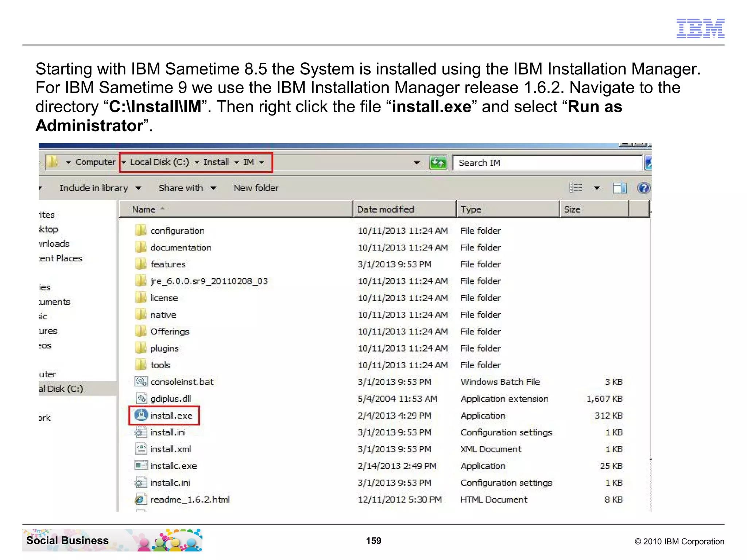The width and height of the screenshot is (747, 560).
Task: Select the documentation folder icon
Action: (141, 247)
